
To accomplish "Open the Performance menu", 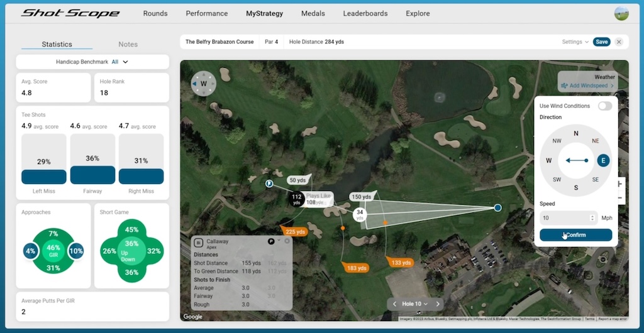I will 206,14.
